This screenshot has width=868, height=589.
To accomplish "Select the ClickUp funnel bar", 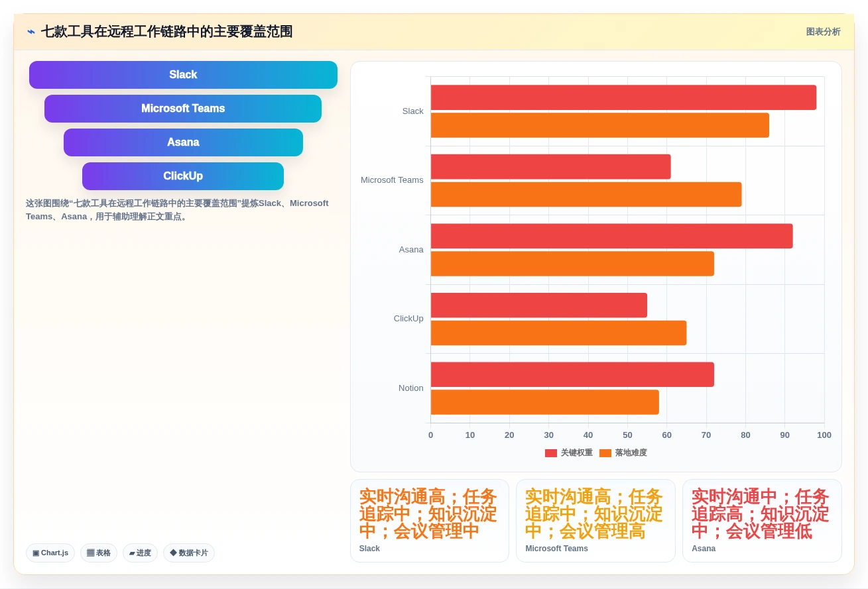I will pyautogui.click(x=183, y=176).
